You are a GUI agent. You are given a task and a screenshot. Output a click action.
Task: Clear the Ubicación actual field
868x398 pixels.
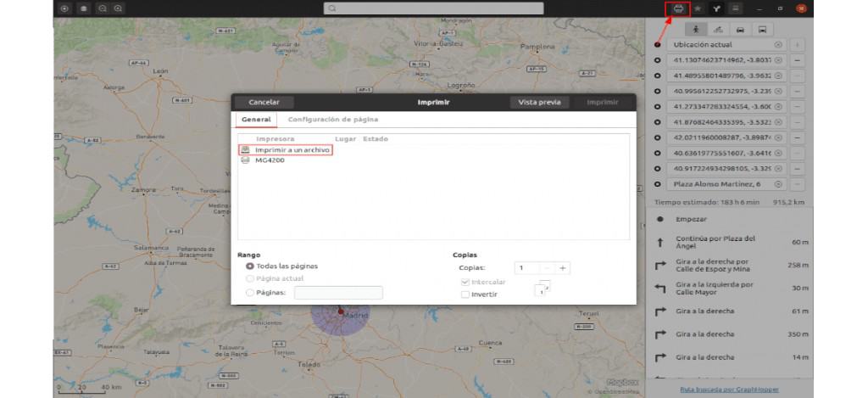[x=778, y=45]
